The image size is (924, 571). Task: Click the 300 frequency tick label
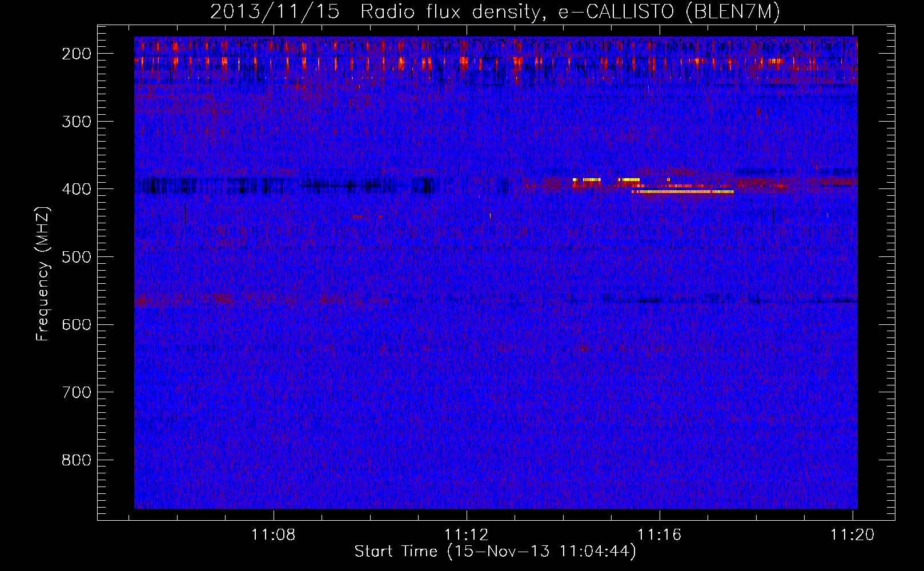(77, 121)
